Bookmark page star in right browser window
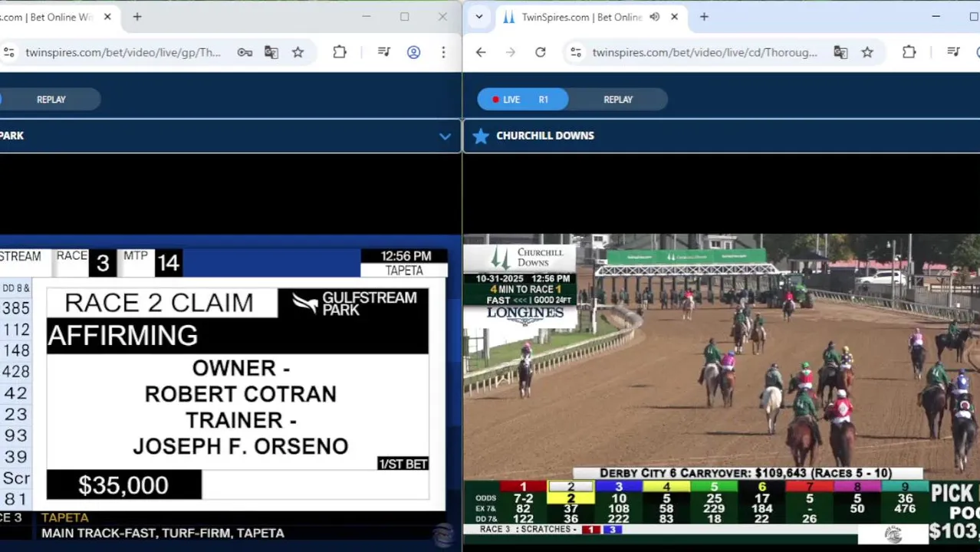Image resolution: width=980 pixels, height=552 pixels. pyautogui.click(x=867, y=52)
